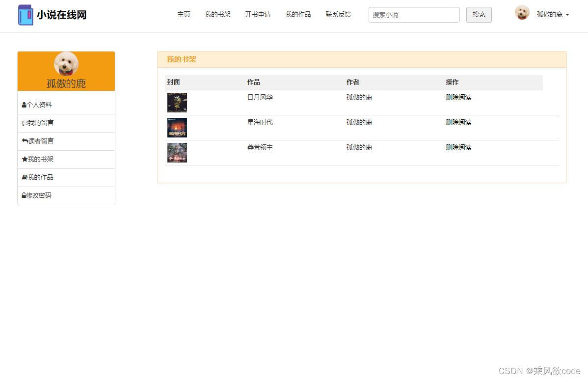Click the person icon beside 个人资料
Image resolution: width=588 pixels, height=380 pixels.
pos(24,105)
